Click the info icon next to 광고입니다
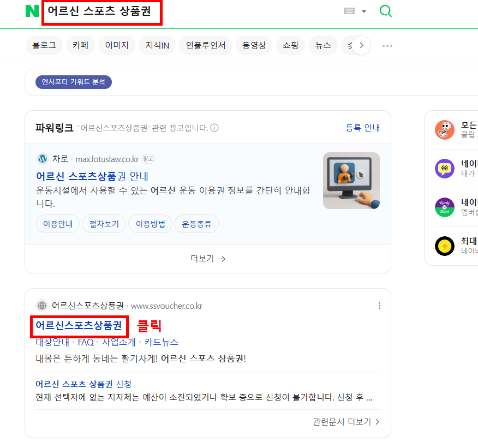The width and height of the screenshot is (478, 448). pos(214,128)
